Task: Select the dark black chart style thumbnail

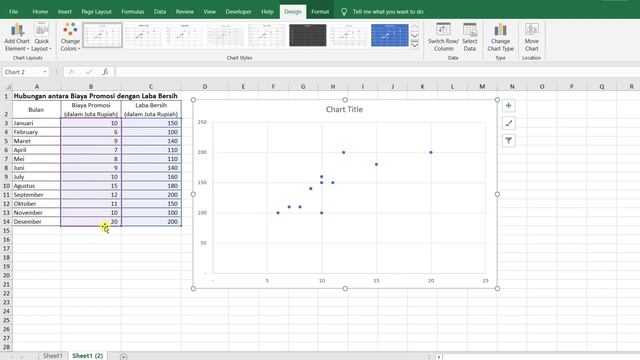Action: [x=308, y=35]
